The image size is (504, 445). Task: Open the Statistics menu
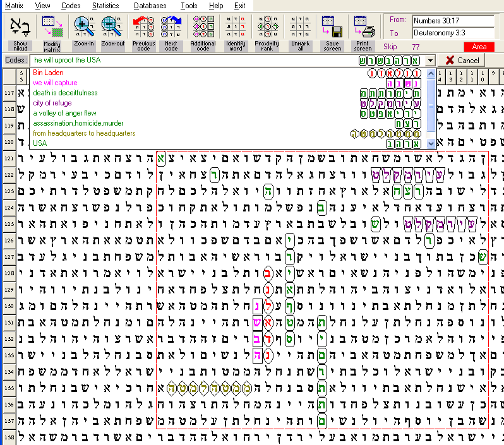pyautogui.click(x=105, y=6)
